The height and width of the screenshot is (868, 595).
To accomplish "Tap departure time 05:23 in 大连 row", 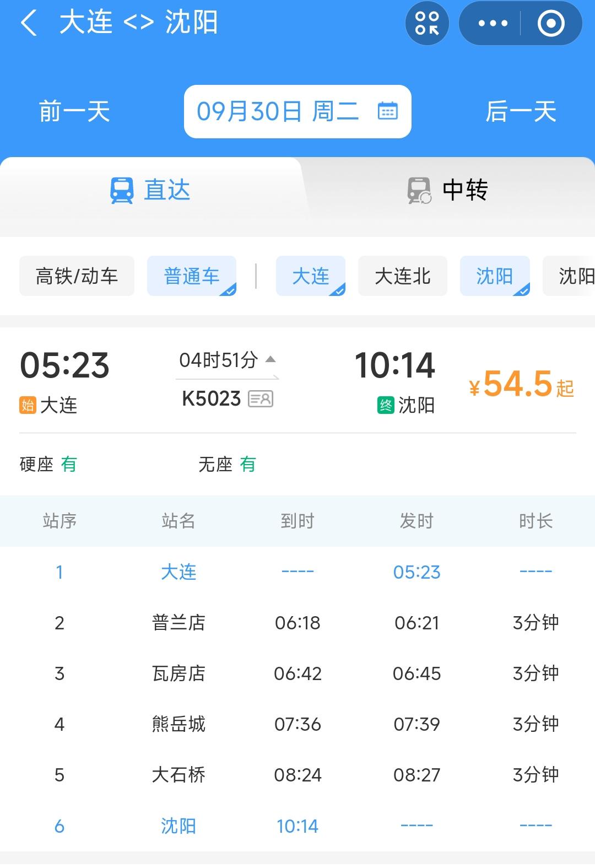I will tap(417, 572).
